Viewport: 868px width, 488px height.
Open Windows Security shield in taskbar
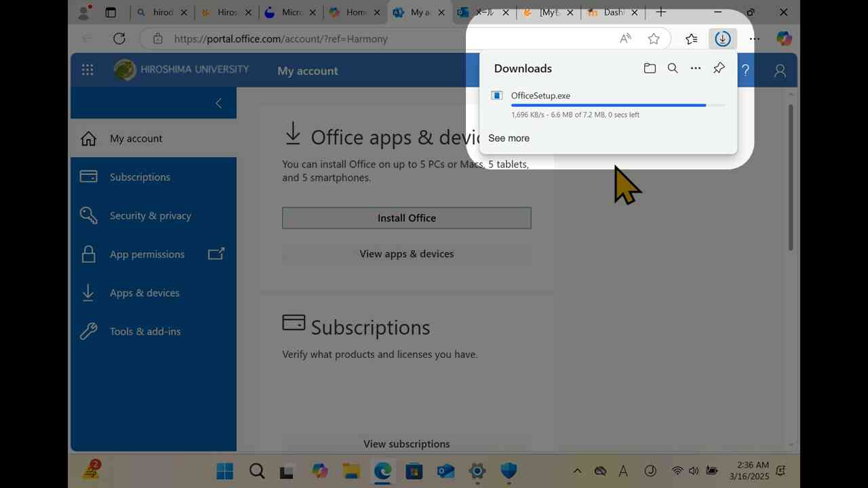point(509,471)
